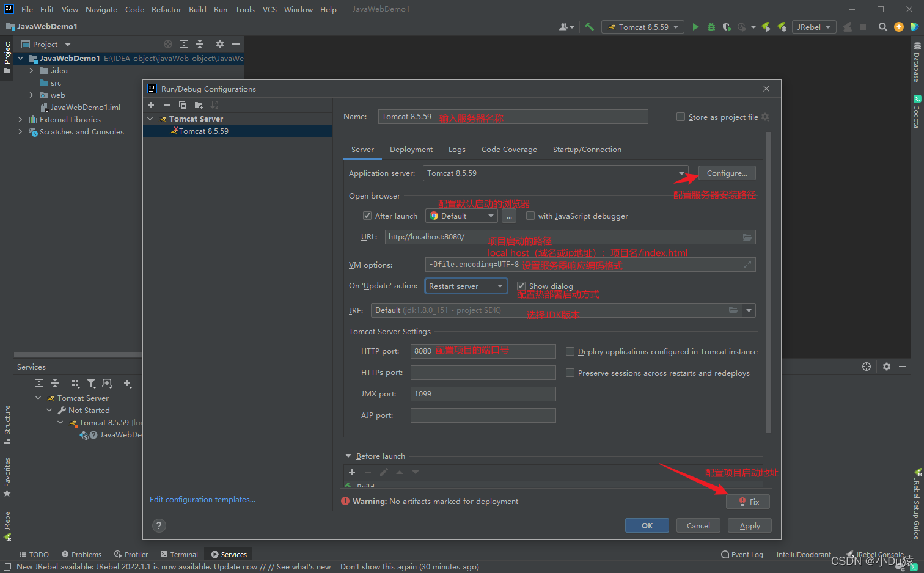
Task: Open Edit configuration templates link
Action: click(202, 500)
